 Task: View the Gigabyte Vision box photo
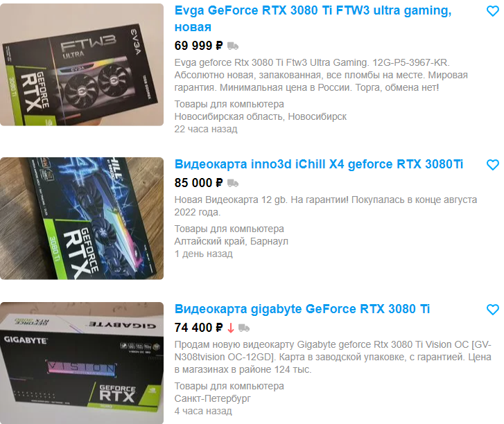82,363
